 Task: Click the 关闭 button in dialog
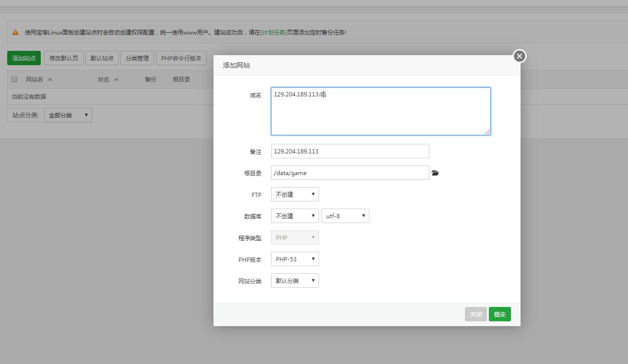pyautogui.click(x=475, y=314)
